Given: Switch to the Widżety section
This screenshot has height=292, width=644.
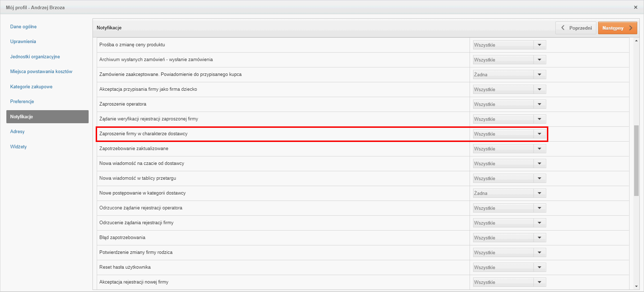Looking at the screenshot, I should [18, 147].
